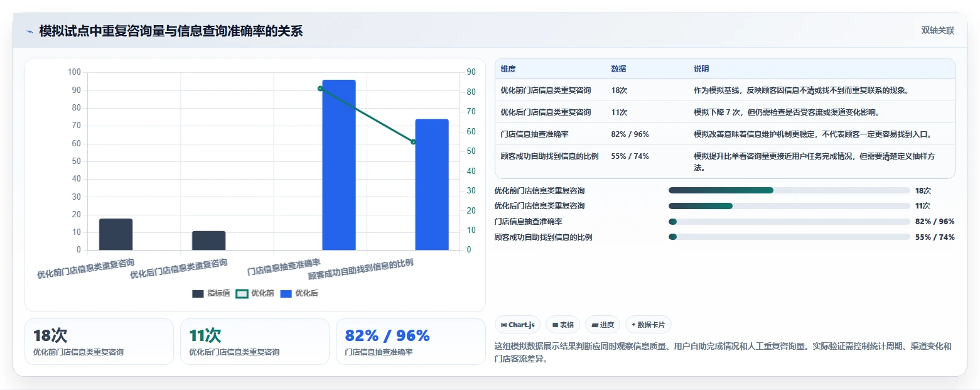Click the dark bar for 优化后门店信息类重复咨询
980x390 pixels.
(208, 241)
